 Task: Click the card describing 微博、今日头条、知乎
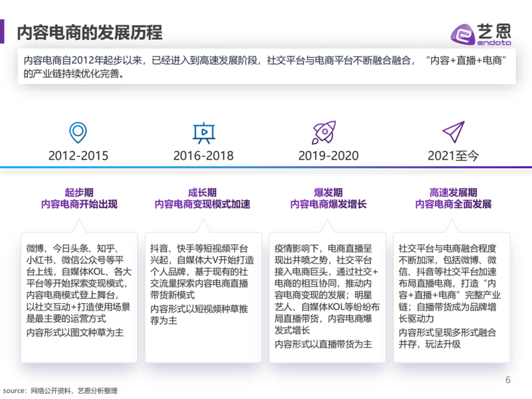pyautogui.click(x=79, y=296)
